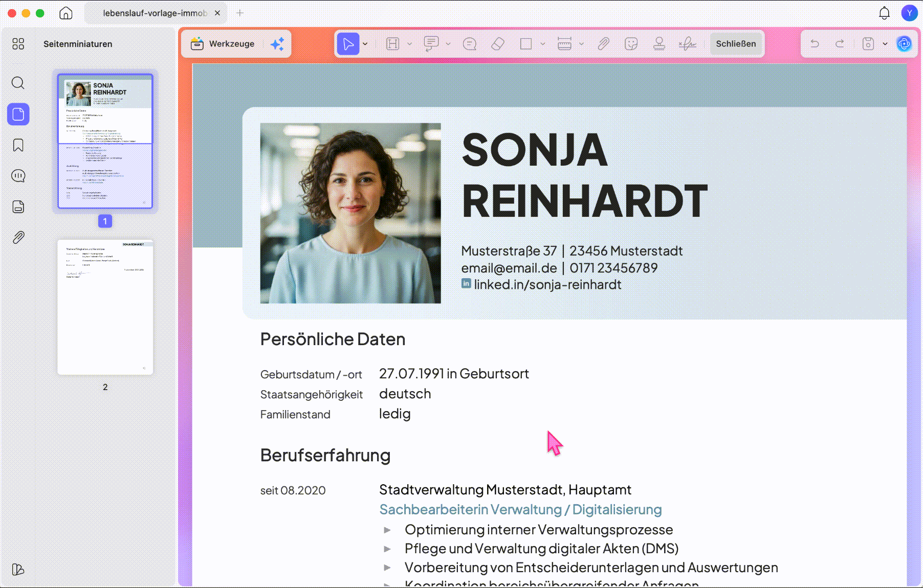The width and height of the screenshot is (923, 588).
Task: Go to the home screen
Action: pos(66,13)
